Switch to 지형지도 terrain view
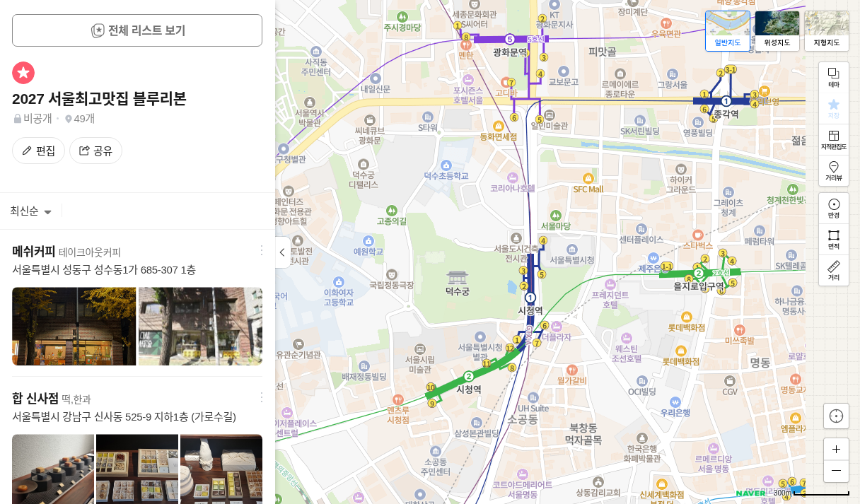Image resolution: width=860 pixels, height=504 pixels. click(x=827, y=31)
